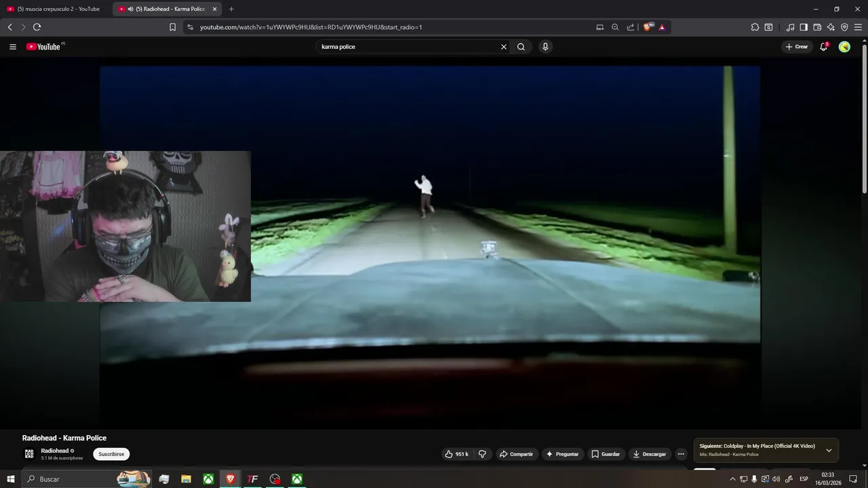The height and width of the screenshot is (488, 868).
Task: Open the Radiohead channel name link
Action: 54,451
